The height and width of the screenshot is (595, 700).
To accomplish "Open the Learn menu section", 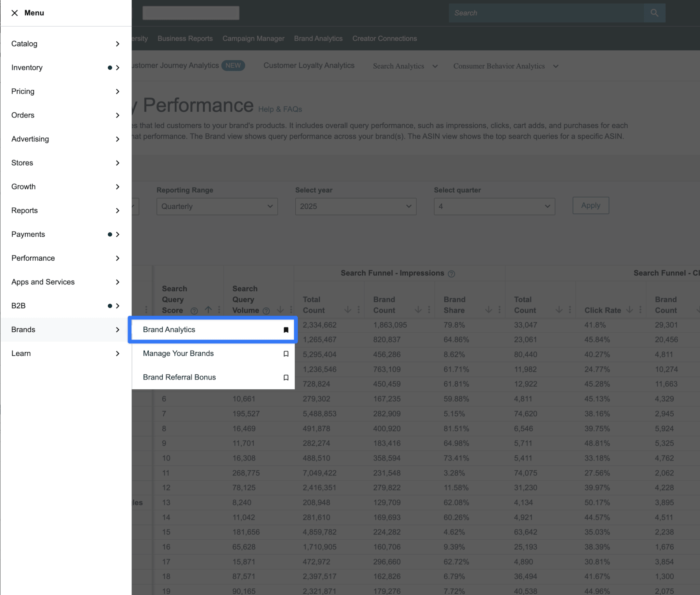I will tap(66, 354).
